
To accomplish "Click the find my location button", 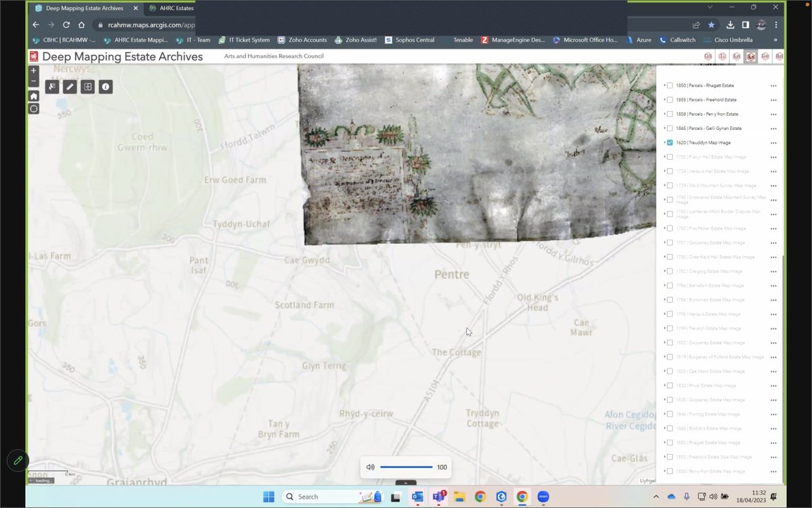I will (34, 108).
